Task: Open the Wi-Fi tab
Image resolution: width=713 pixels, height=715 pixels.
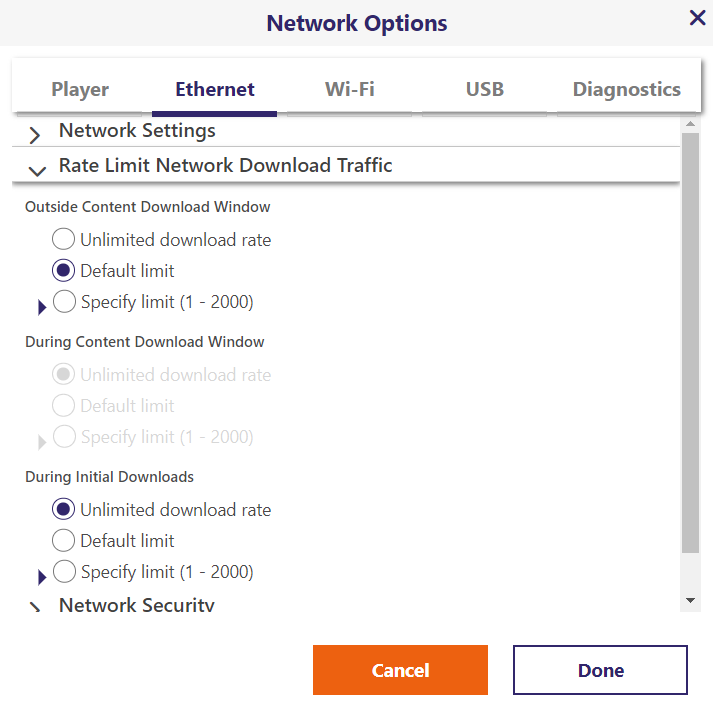Action: point(349,89)
